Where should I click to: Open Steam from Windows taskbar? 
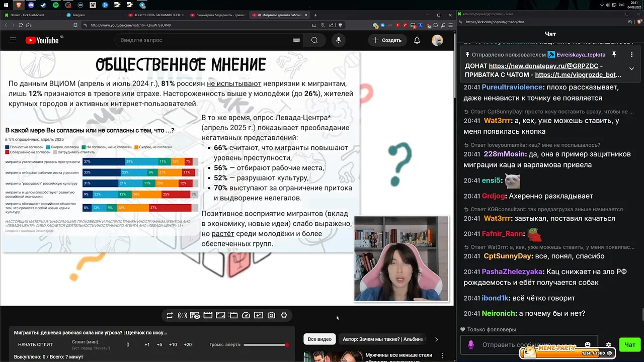(x=43, y=5)
